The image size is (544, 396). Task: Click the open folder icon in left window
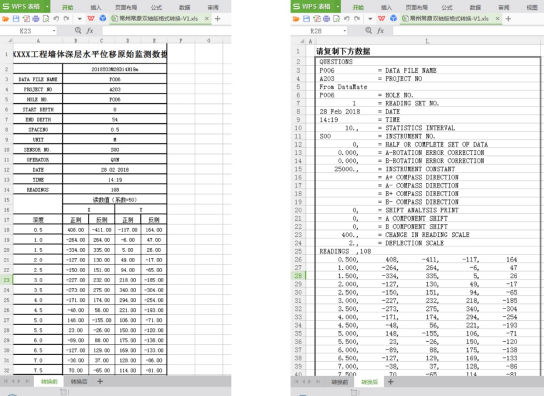(x=5, y=19)
